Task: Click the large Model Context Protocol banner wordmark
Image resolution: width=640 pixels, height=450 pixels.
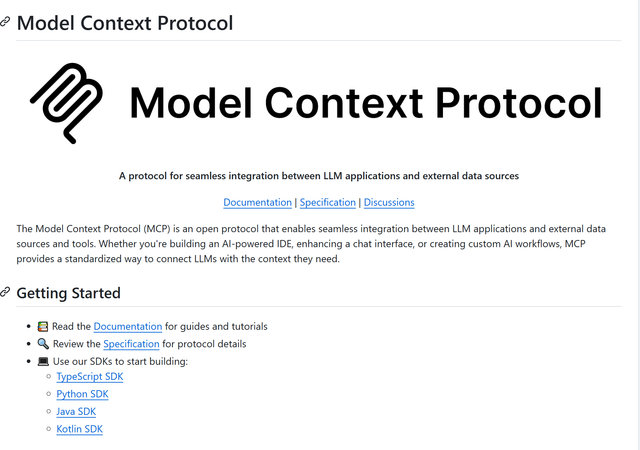Action: (366, 103)
